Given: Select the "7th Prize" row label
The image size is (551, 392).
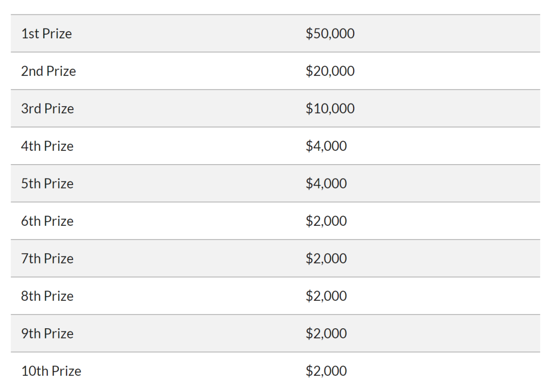Looking at the screenshot, I should pos(47,258).
